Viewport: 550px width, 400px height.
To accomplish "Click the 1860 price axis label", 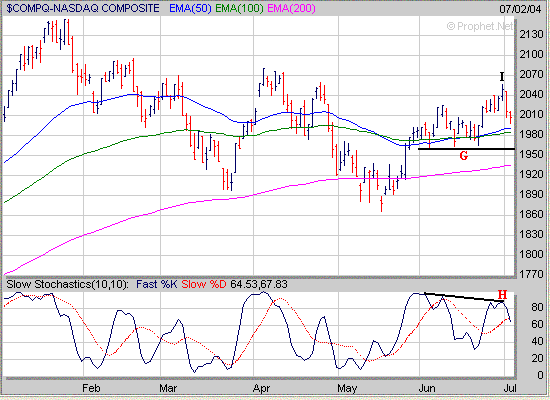I will [x=531, y=214].
